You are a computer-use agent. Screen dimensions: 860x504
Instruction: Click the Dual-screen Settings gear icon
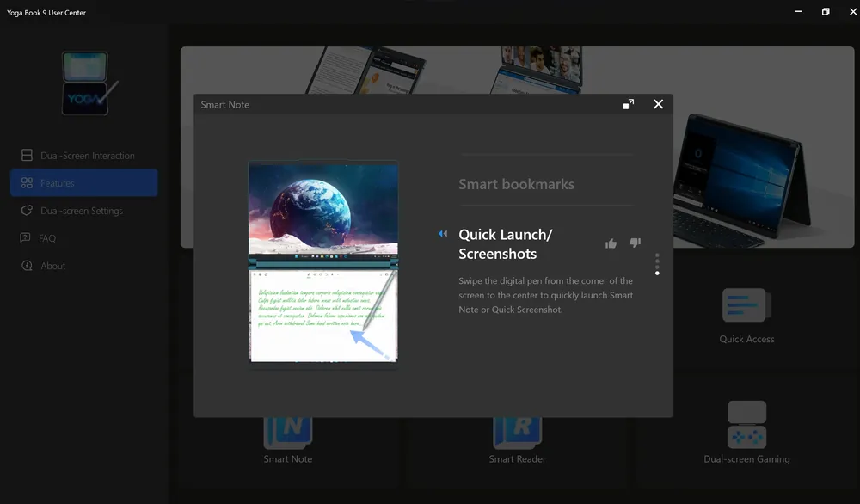coord(27,211)
